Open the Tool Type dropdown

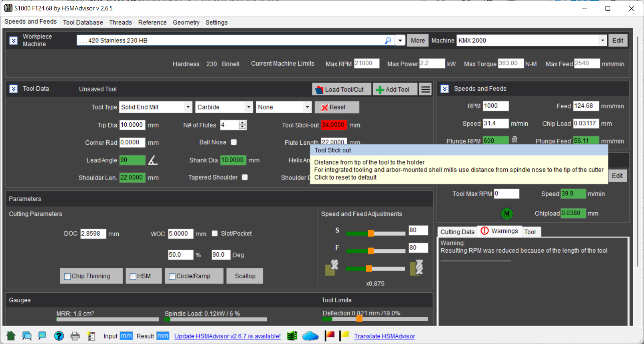[188, 107]
